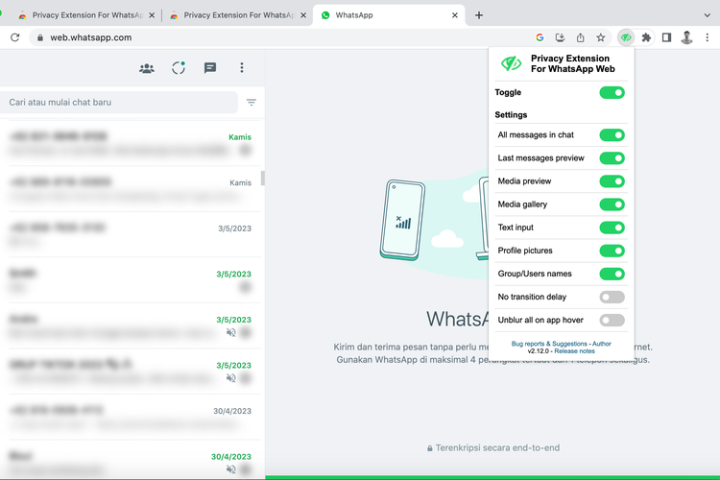
Task: Open Chrome's three-dot menu
Action: pos(707,38)
